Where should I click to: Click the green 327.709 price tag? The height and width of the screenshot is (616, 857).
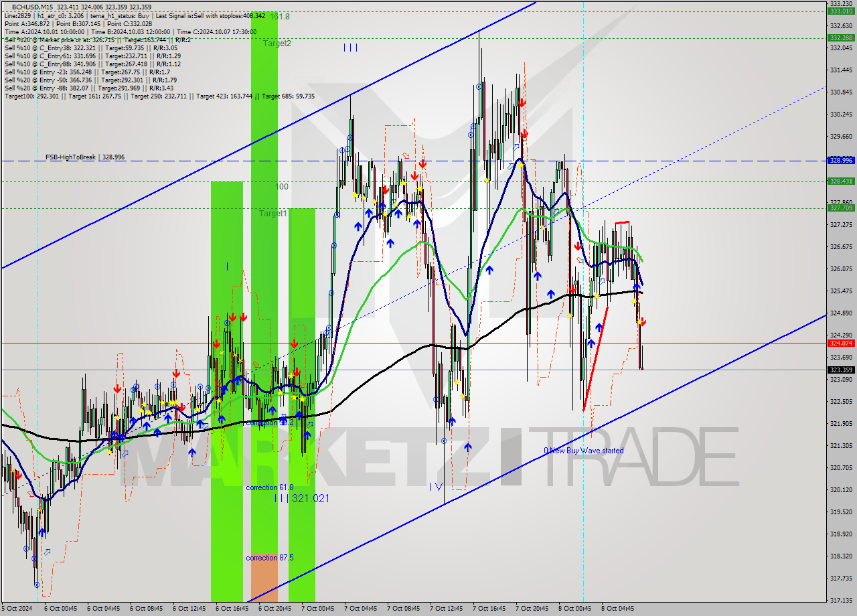point(840,208)
